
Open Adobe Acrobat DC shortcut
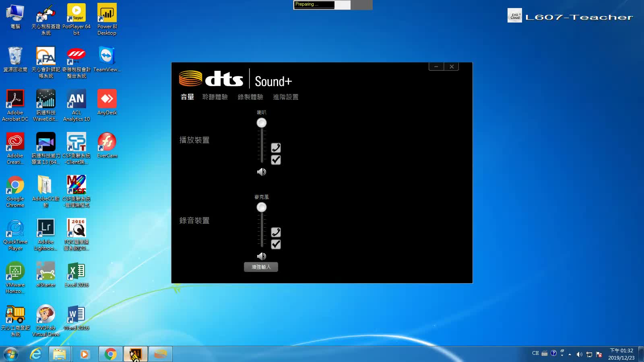click(15, 105)
